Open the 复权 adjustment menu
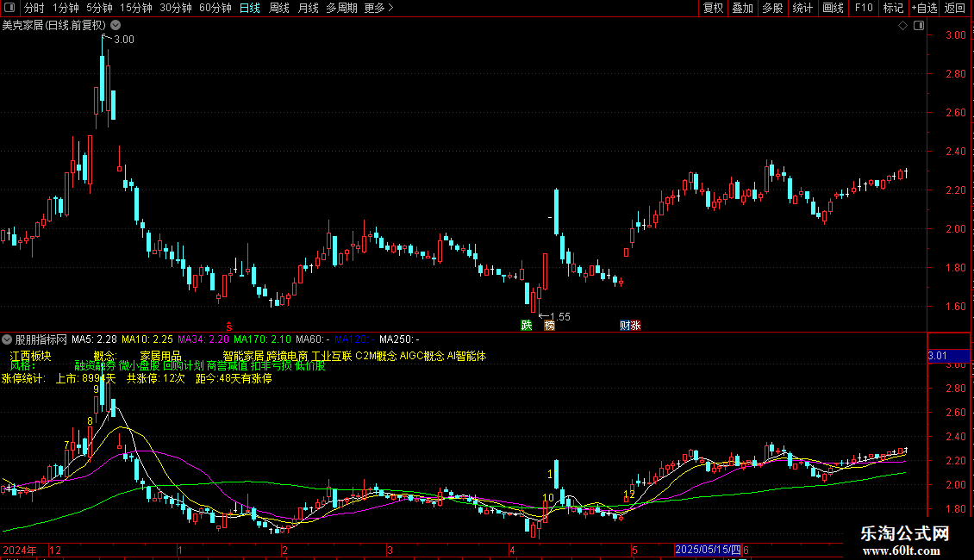This screenshot has width=974, height=560. (x=713, y=8)
